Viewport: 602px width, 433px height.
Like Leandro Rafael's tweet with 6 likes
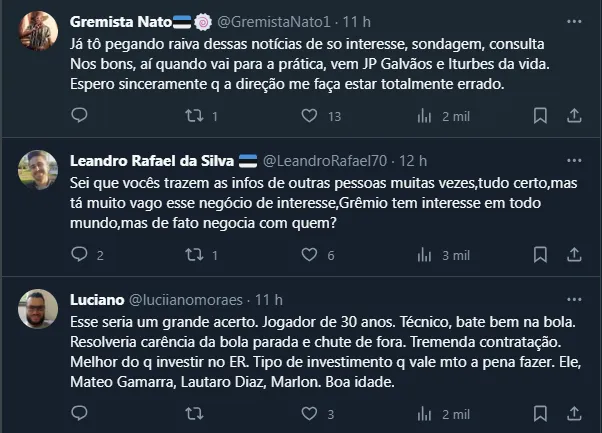tap(309, 255)
